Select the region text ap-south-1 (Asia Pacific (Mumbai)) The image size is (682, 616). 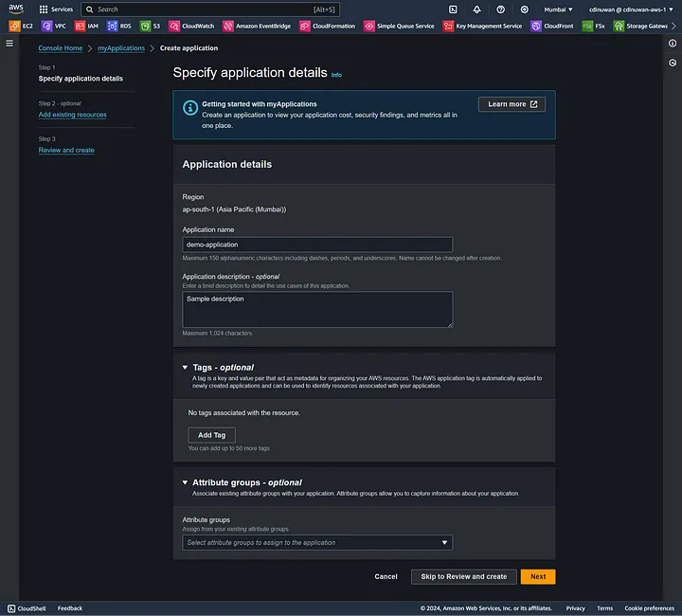tap(235, 209)
